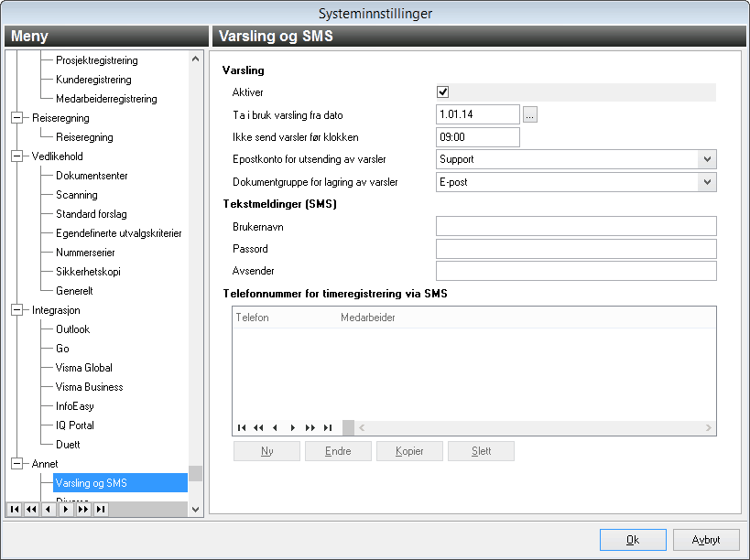Image resolution: width=750 pixels, height=560 pixels.
Task: Select Kunderegistrering in menu tree
Action: tap(93, 80)
